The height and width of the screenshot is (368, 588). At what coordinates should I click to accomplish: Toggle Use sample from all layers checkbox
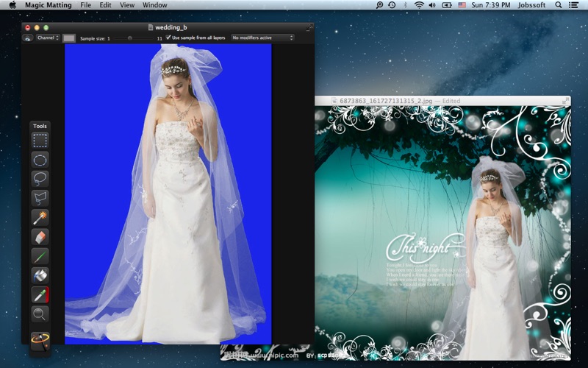(168, 38)
